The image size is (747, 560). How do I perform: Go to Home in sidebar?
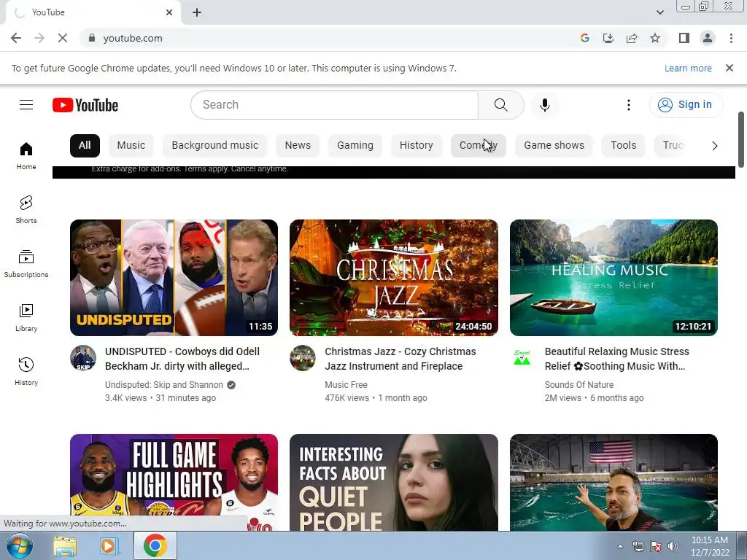[x=26, y=156]
